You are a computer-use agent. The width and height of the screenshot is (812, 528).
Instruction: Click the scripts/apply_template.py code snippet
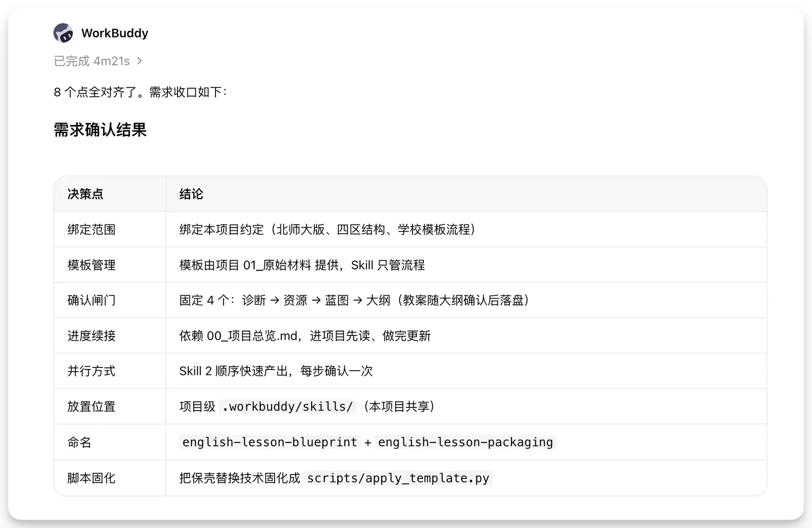398,478
